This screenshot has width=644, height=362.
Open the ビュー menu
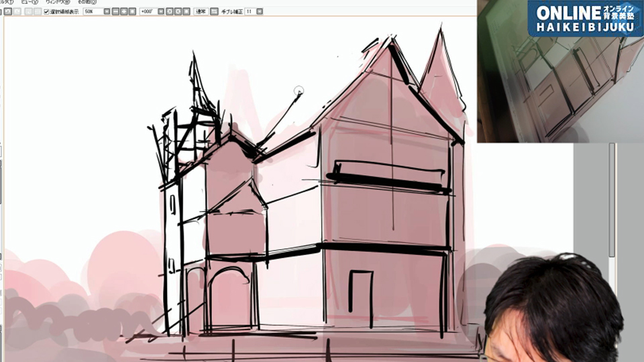click(x=30, y=2)
